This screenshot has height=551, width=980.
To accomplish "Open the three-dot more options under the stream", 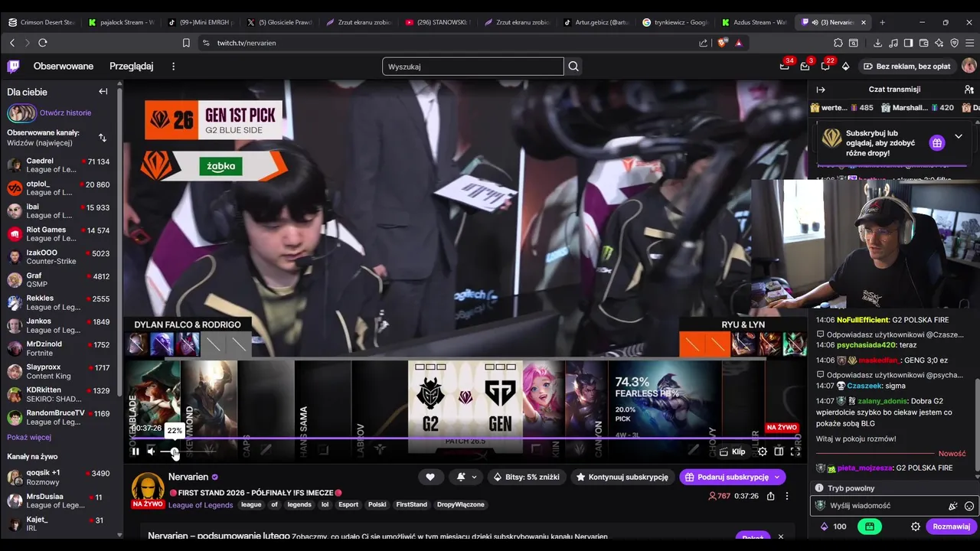I will pos(786,496).
